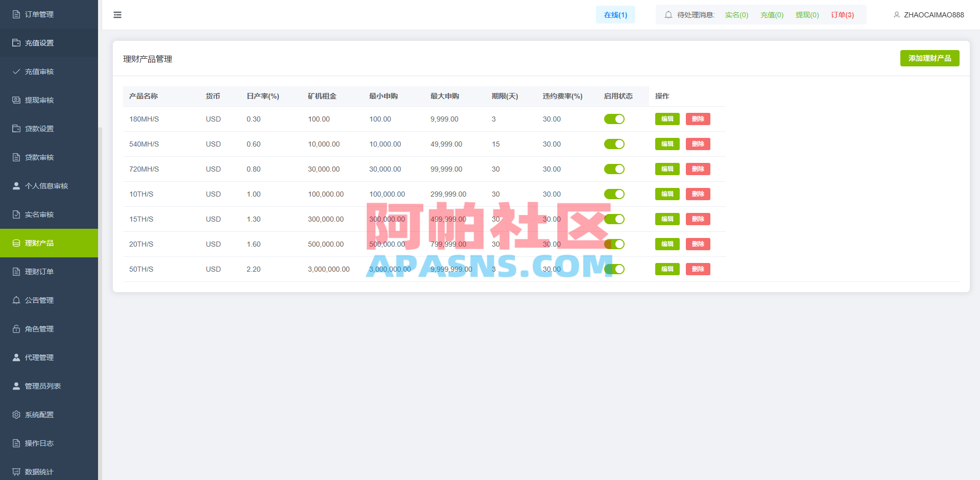980x480 pixels.
Task: Edit the 15TH/S product
Action: tap(667, 219)
